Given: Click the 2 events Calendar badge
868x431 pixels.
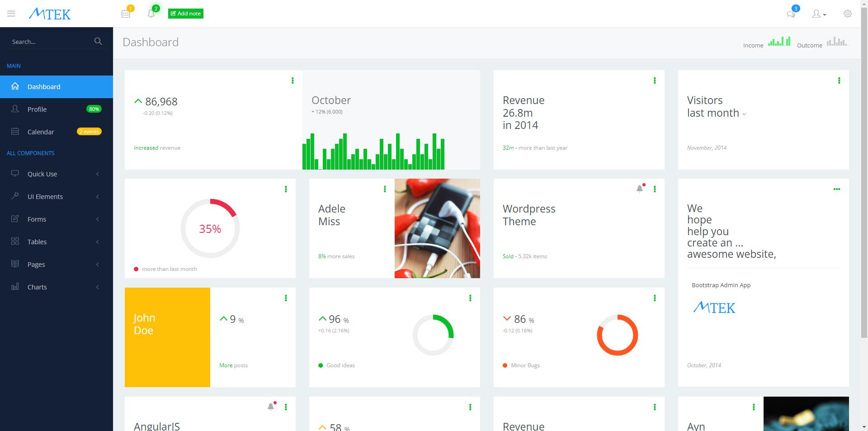Looking at the screenshot, I should (x=89, y=132).
